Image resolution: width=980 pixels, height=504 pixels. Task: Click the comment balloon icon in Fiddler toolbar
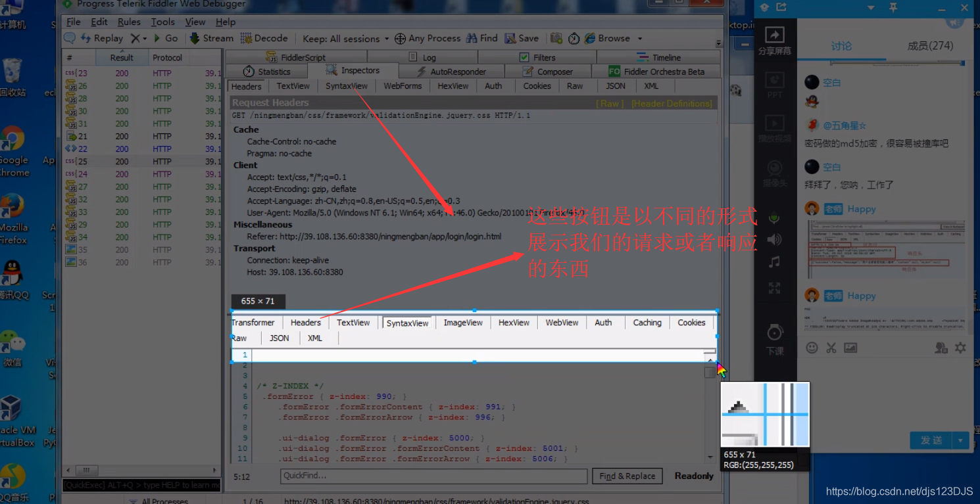tap(69, 39)
